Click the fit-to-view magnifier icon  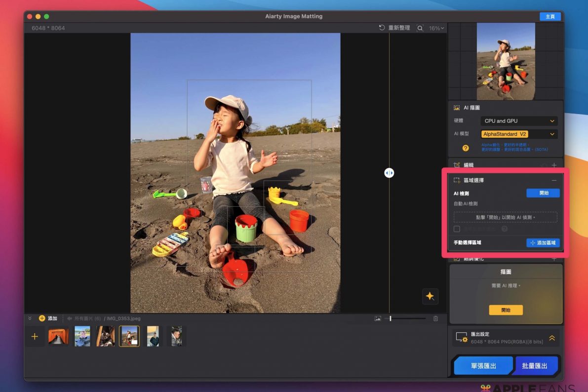point(420,28)
